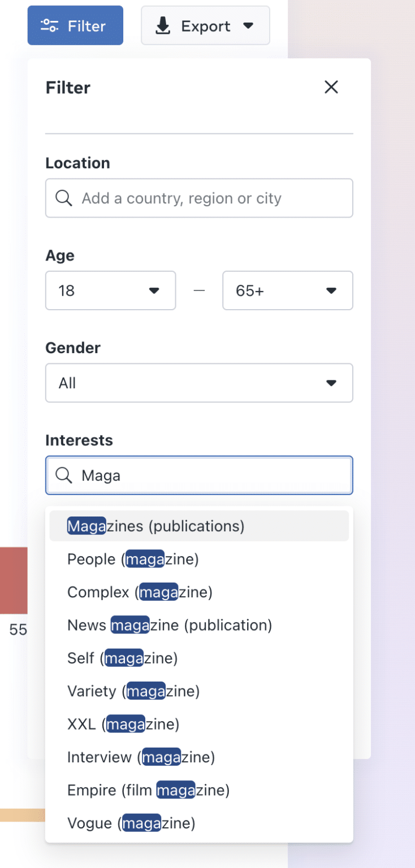This screenshot has width=415, height=868.
Task: Dismiss the Filter panel with the X icon
Action: (x=331, y=87)
